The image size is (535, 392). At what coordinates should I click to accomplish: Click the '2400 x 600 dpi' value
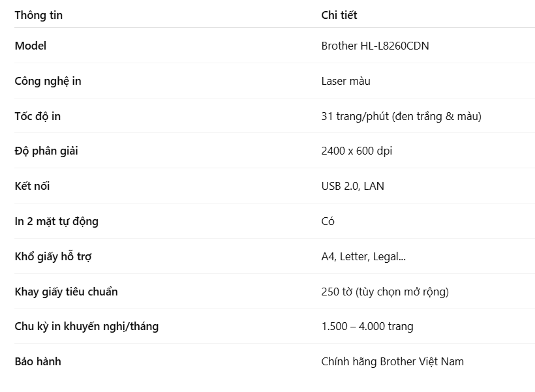coord(356,151)
